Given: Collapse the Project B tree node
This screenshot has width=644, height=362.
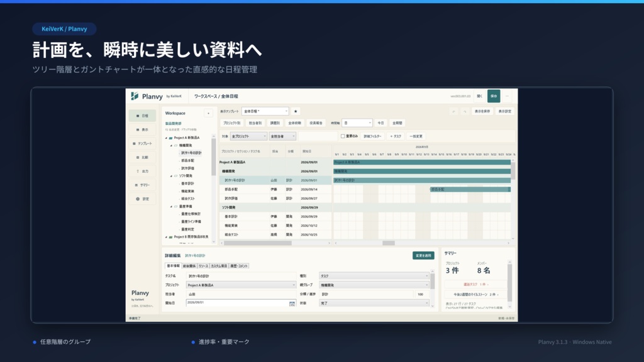Looking at the screenshot, I should click(x=166, y=237).
